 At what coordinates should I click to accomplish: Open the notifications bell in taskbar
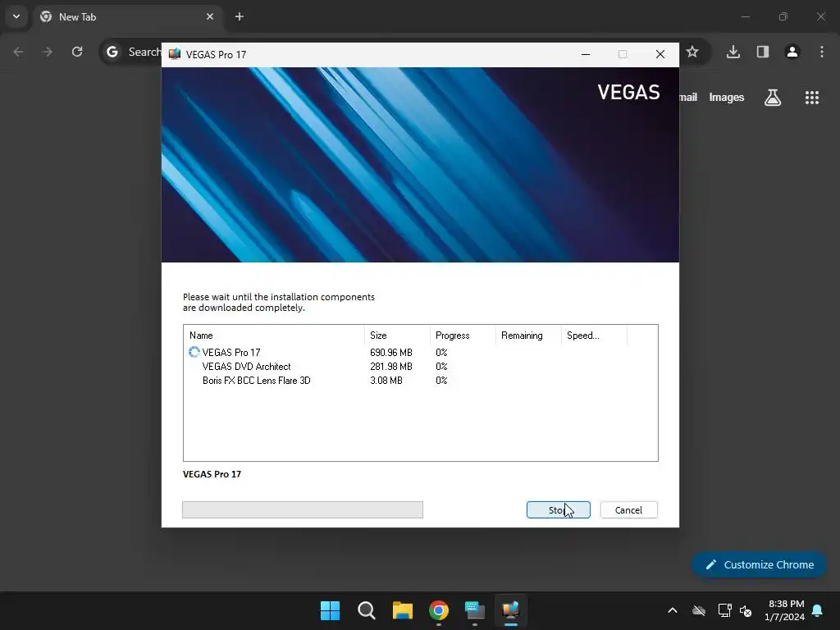point(818,610)
